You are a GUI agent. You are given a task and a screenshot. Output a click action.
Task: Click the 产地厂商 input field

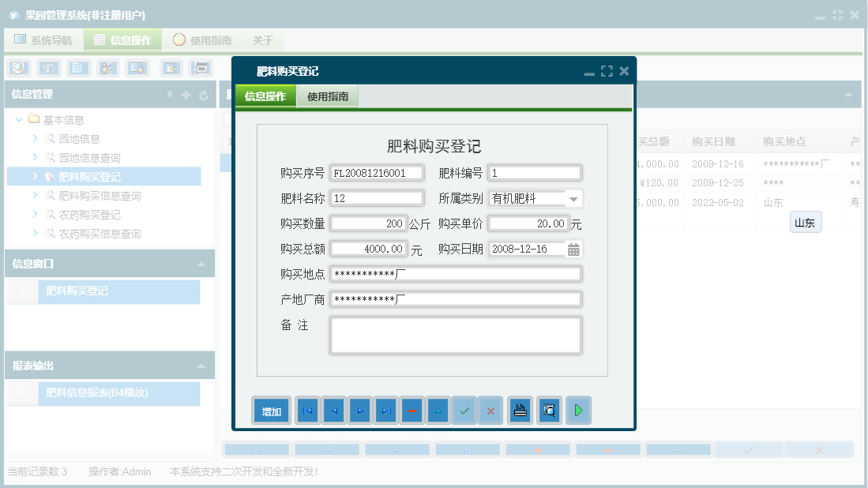tap(456, 299)
